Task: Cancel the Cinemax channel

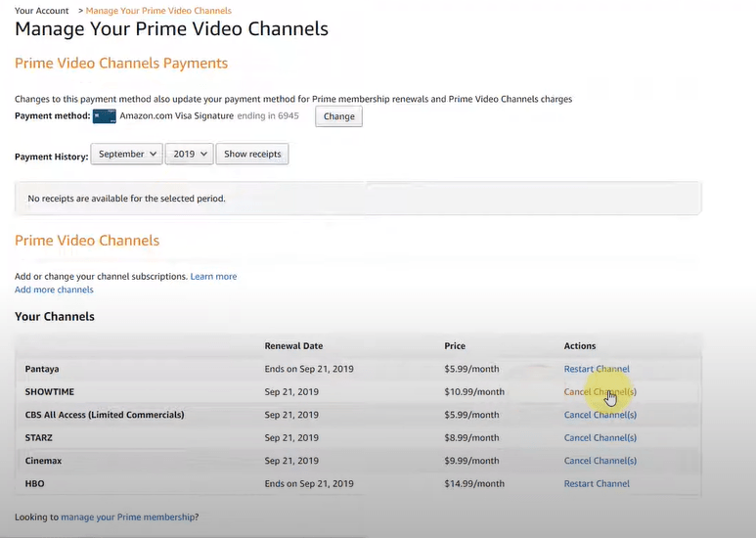Action: [600, 461]
